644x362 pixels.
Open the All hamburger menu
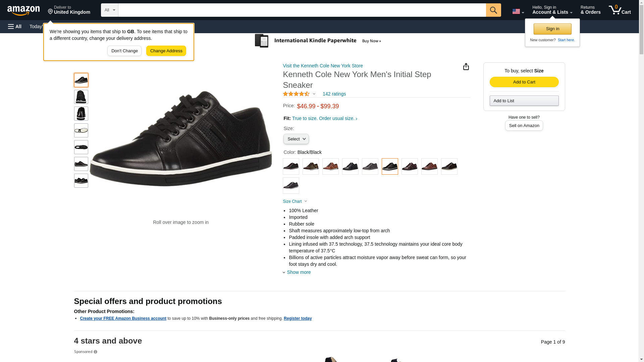click(x=15, y=26)
